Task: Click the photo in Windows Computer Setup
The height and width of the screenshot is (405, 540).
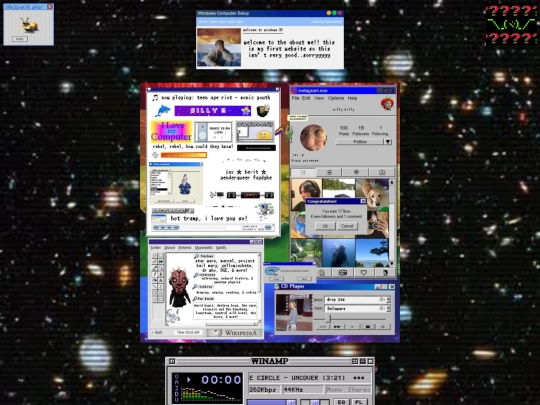Action: pos(218,47)
